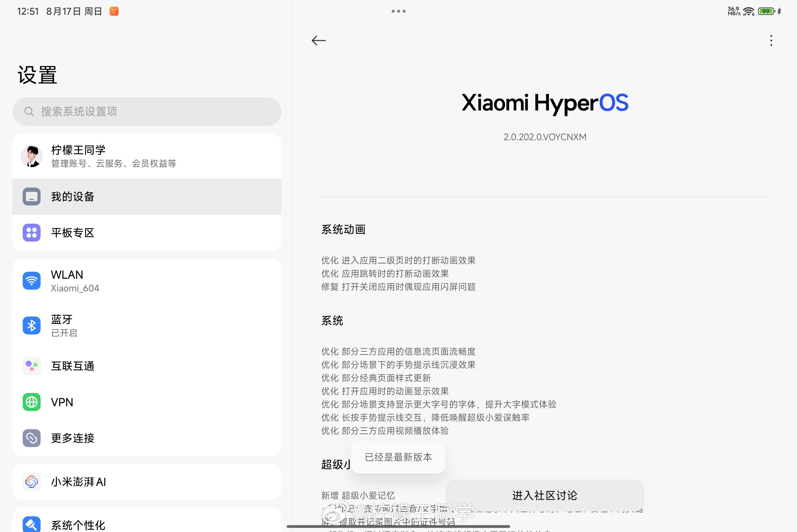
Task: Click the battery 99 indicator
Action: click(767, 11)
